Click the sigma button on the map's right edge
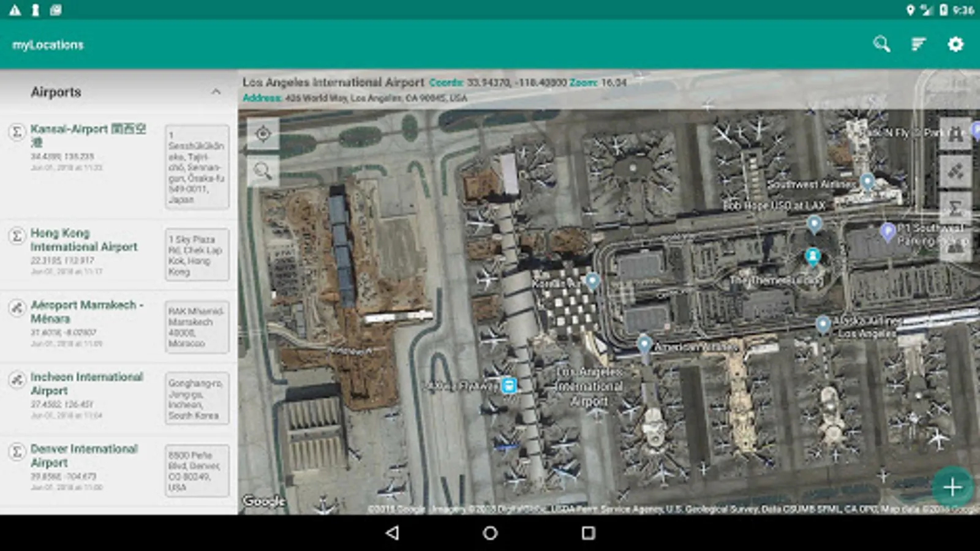 click(956, 209)
